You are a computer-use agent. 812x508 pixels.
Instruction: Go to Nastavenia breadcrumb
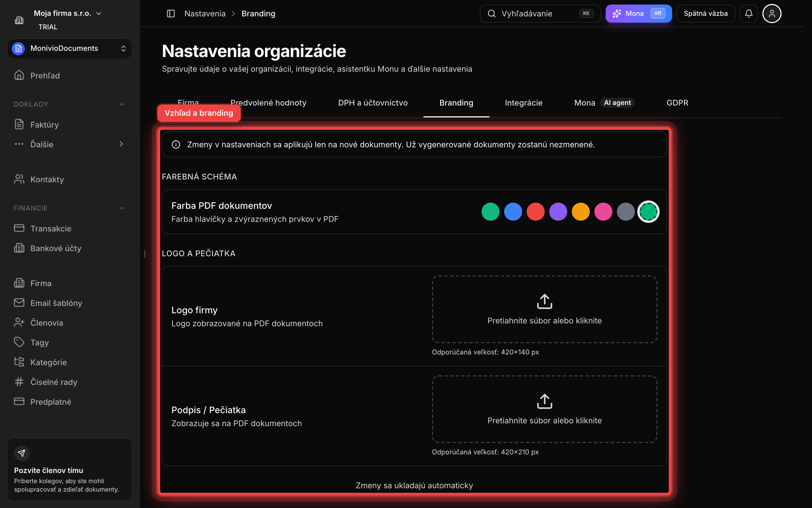205,14
